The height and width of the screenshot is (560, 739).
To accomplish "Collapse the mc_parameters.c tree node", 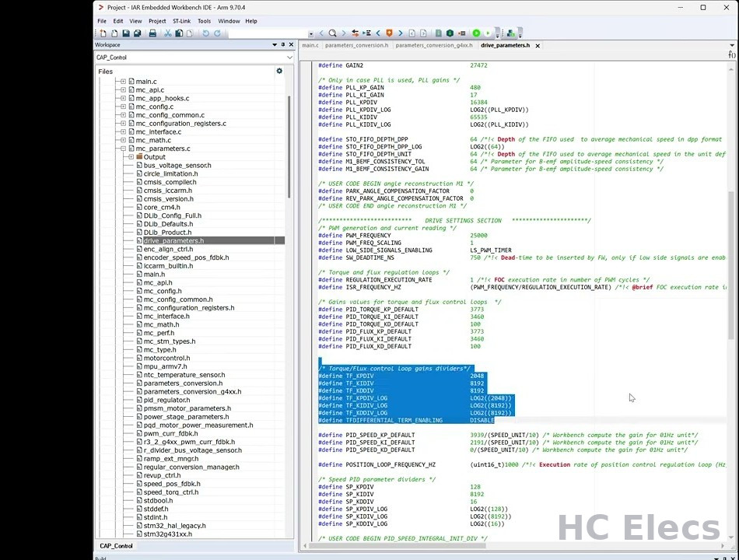I will pos(124,149).
